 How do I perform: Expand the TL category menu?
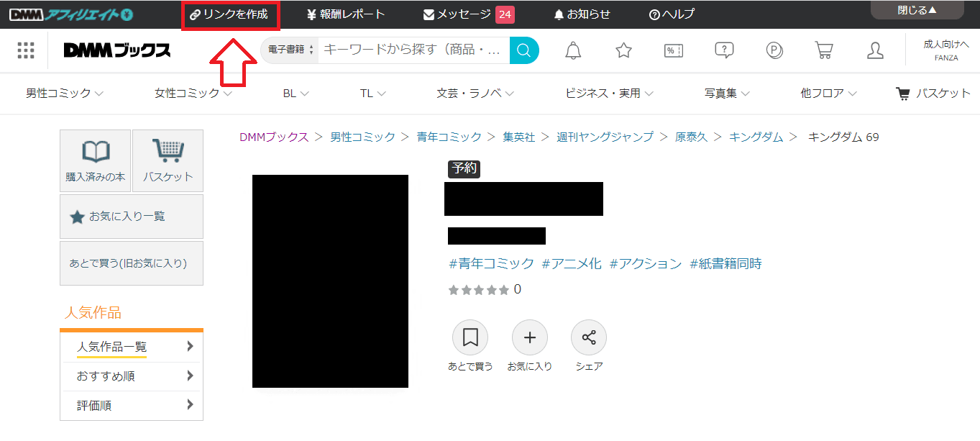pyautogui.click(x=373, y=93)
